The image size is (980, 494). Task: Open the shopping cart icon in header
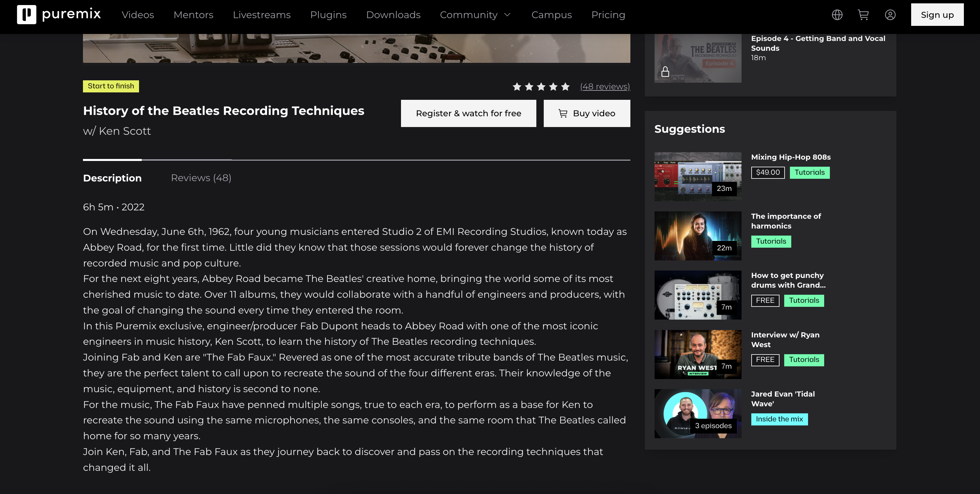click(863, 15)
